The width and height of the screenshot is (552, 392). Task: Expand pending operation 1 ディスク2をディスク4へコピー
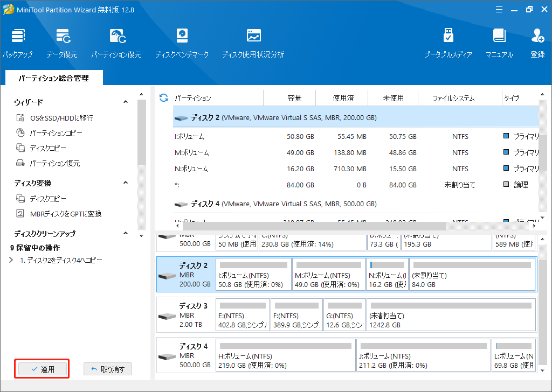point(11,260)
